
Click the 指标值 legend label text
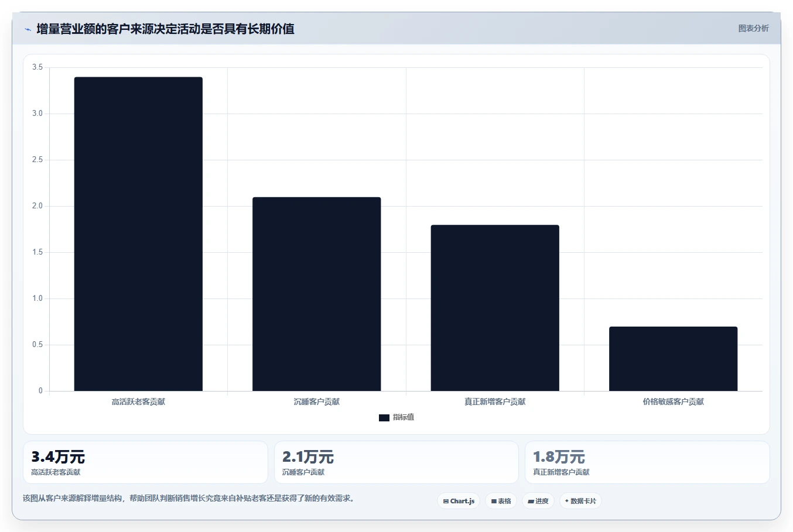[x=404, y=417]
